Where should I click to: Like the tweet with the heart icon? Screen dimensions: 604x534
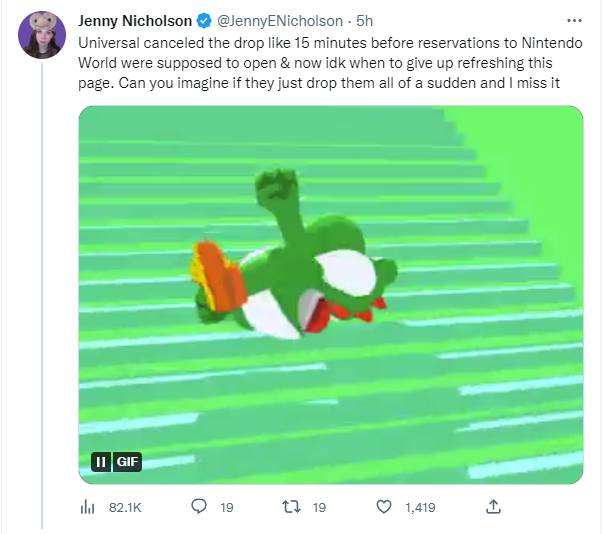384,507
